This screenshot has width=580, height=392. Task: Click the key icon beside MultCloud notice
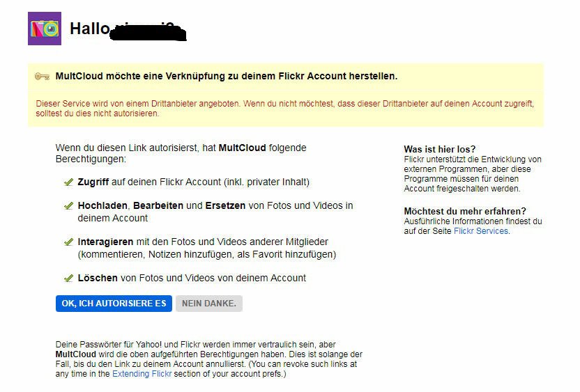coord(42,77)
